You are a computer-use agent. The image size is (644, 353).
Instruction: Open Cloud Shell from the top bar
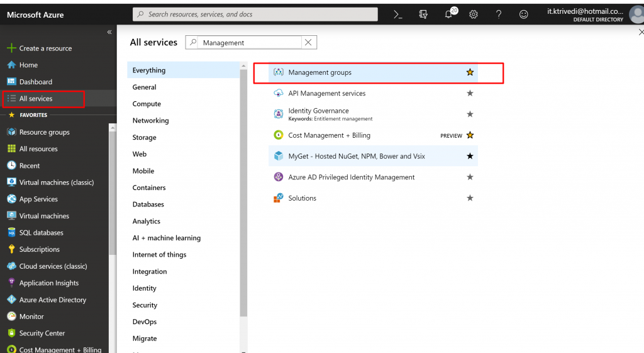tap(397, 14)
